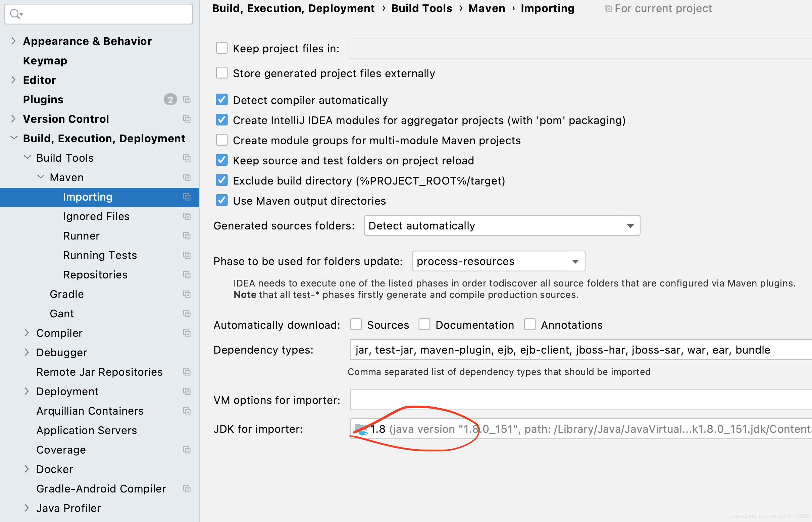Image resolution: width=812 pixels, height=522 pixels.
Task: Click the project-level icon beside Running Tests
Action: click(x=187, y=255)
